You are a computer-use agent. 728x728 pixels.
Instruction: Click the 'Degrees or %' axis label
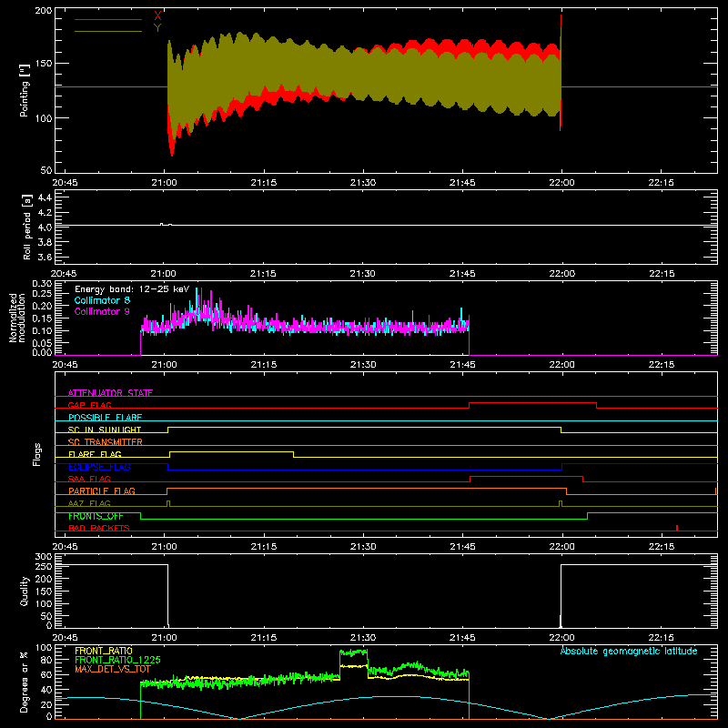click(x=25, y=682)
